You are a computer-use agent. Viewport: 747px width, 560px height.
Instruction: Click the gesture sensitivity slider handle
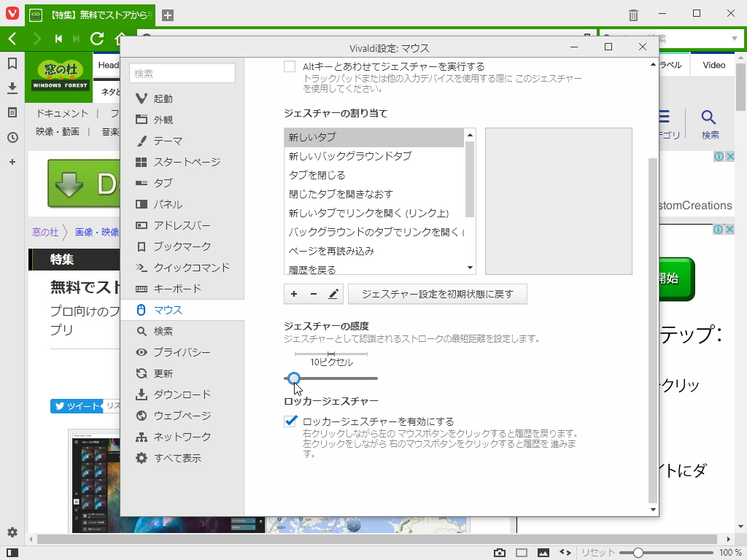point(294,378)
